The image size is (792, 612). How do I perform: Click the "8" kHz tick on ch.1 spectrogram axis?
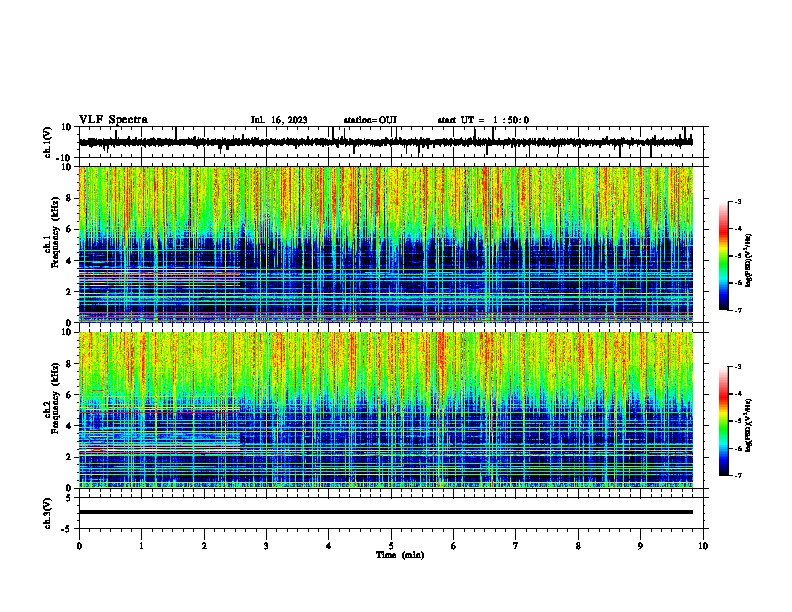[x=70, y=198]
